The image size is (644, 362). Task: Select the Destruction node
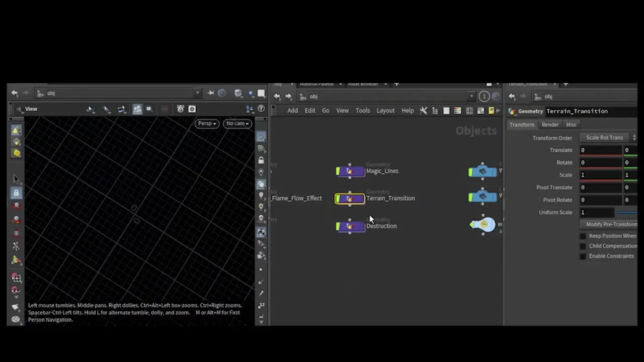point(350,226)
